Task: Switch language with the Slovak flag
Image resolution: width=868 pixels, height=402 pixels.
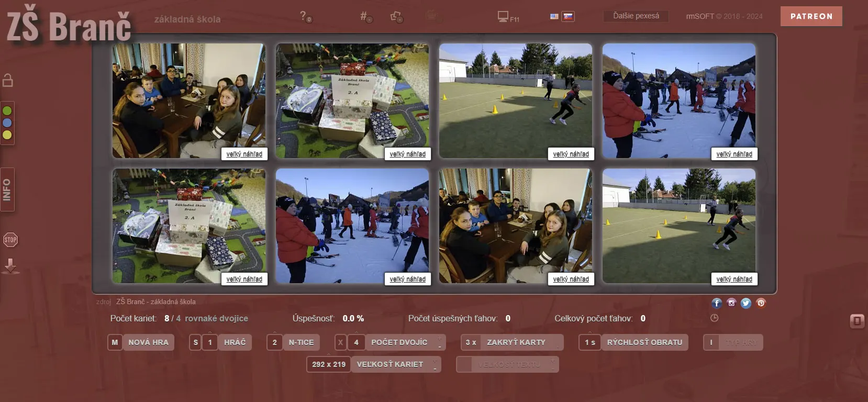Action: point(568,17)
